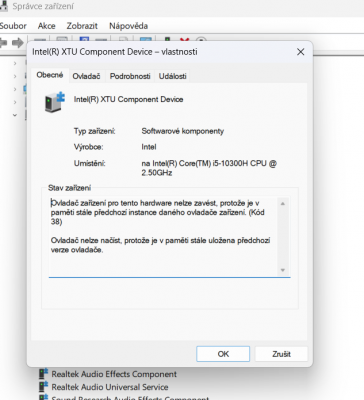Screen dimensions: 364x400
Task: Click the status box scrollbar down arrow
Action: [283, 270]
